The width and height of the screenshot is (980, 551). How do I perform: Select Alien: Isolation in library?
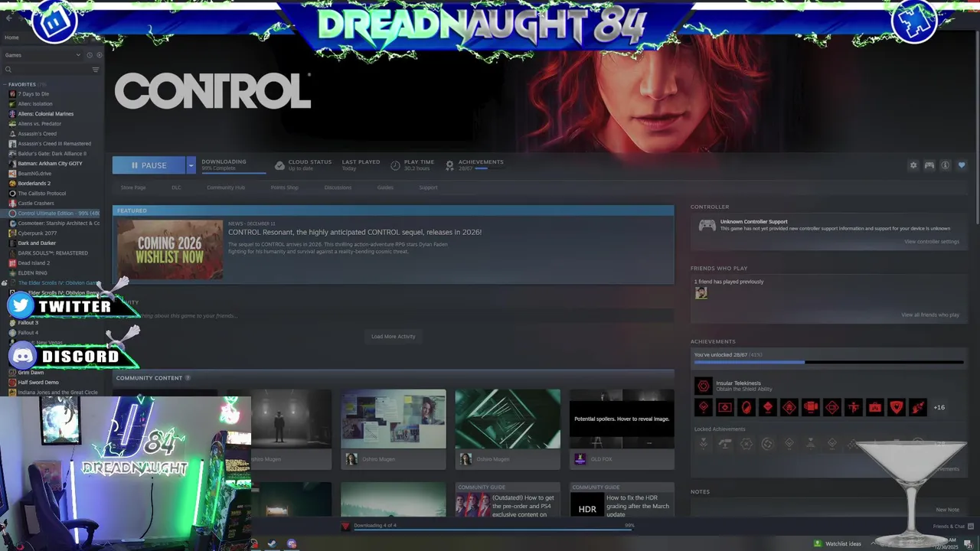click(x=35, y=104)
